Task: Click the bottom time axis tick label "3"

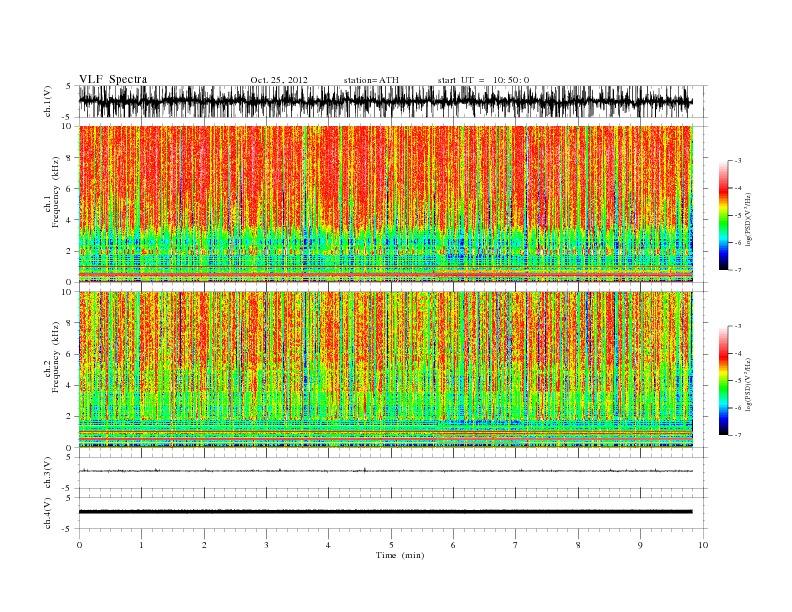Action: pyautogui.click(x=267, y=545)
